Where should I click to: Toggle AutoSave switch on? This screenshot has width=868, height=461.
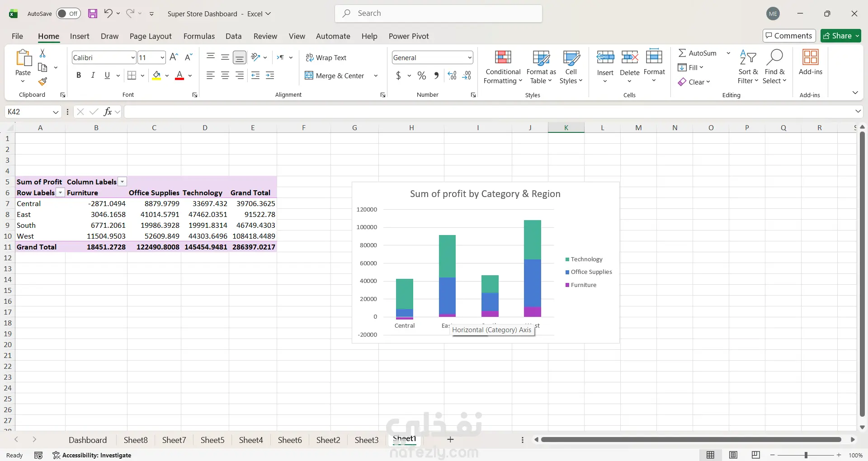[68, 14]
